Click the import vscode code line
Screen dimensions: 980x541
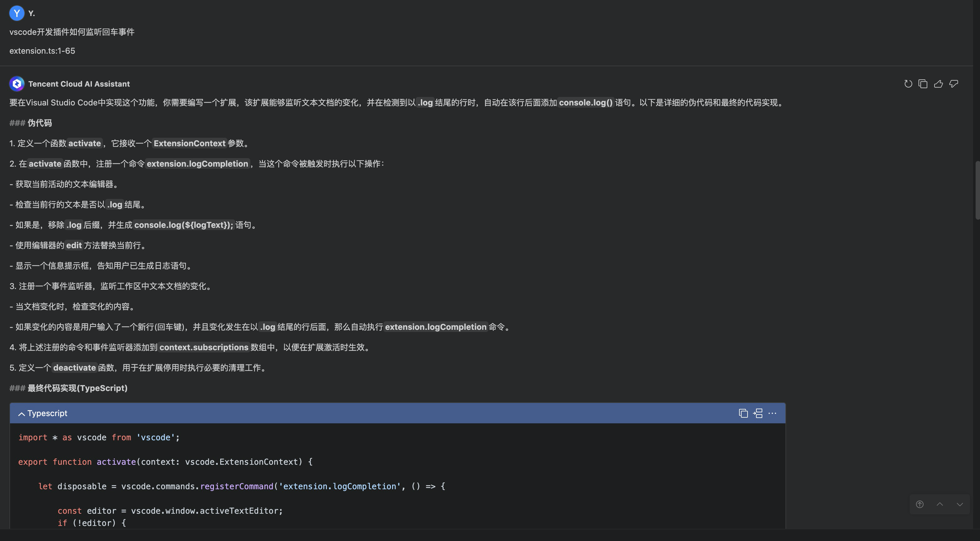click(x=99, y=437)
